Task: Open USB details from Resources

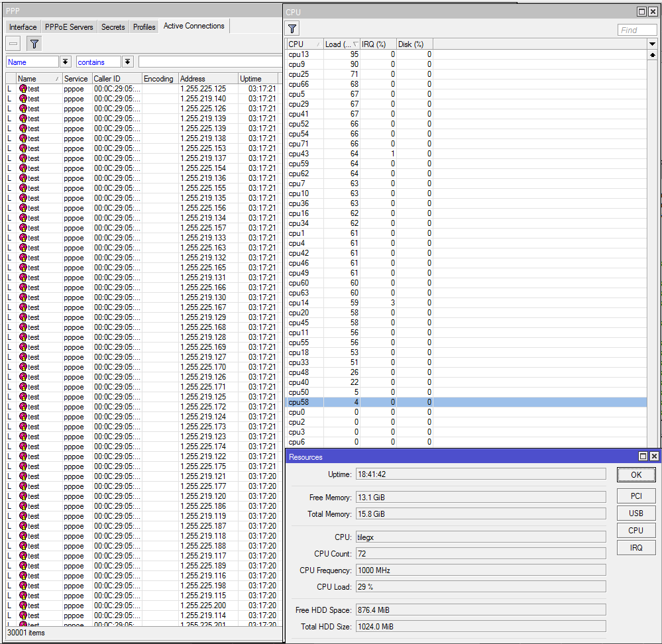Action: [x=636, y=513]
